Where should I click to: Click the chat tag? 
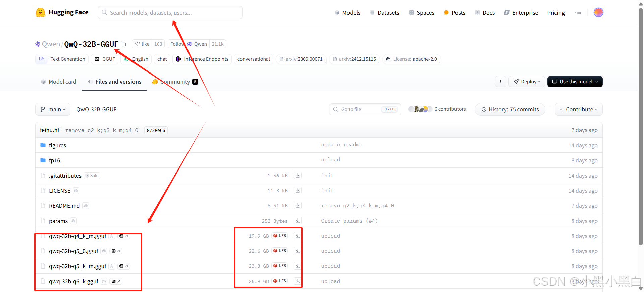pyautogui.click(x=162, y=59)
